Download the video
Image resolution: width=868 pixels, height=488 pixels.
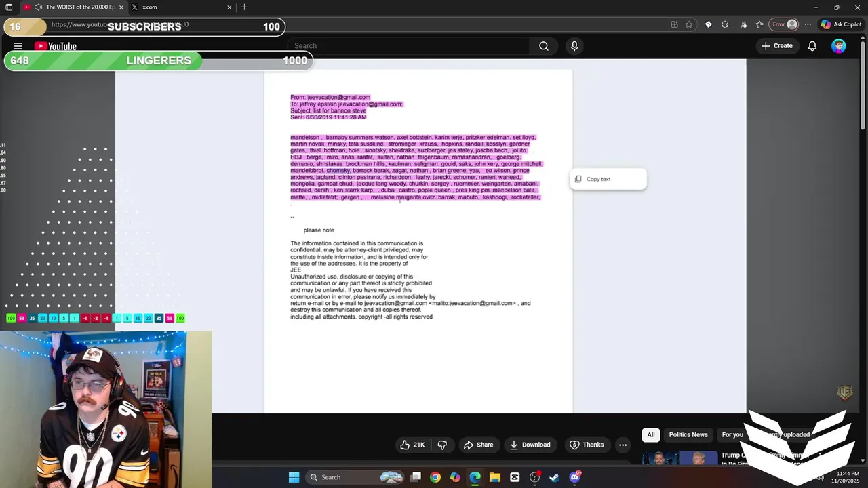click(530, 445)
